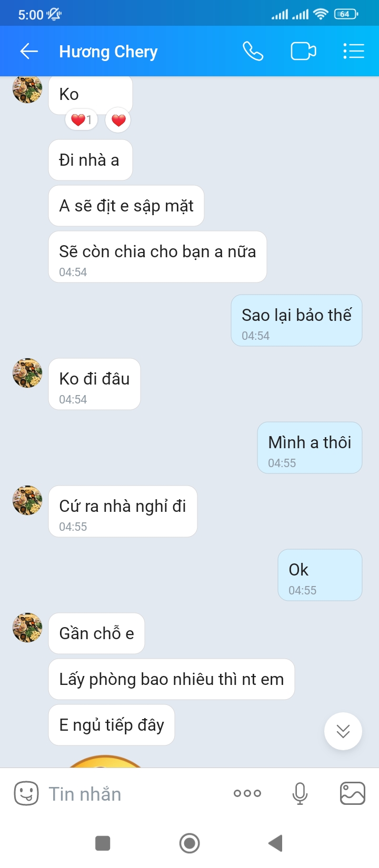Viewport: 379px width, 868px height.
Task: Start a voice call with Hương Chery
Action: (253, 52)
